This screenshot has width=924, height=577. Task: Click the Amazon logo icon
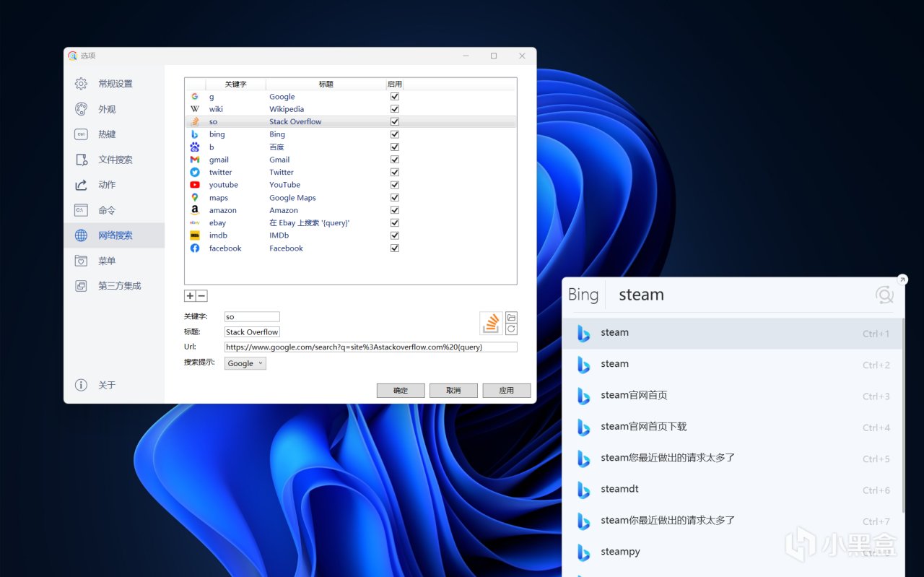pos(195,210)
